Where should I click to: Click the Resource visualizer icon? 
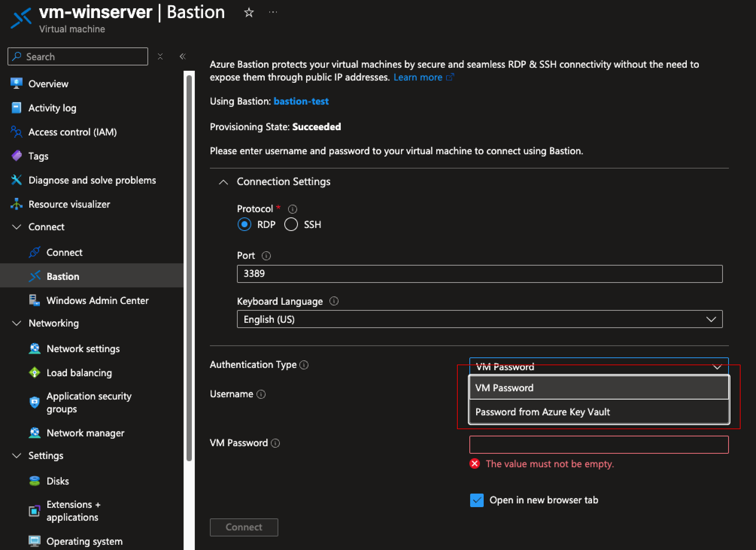pyautogui.click(x=16, y=204)
